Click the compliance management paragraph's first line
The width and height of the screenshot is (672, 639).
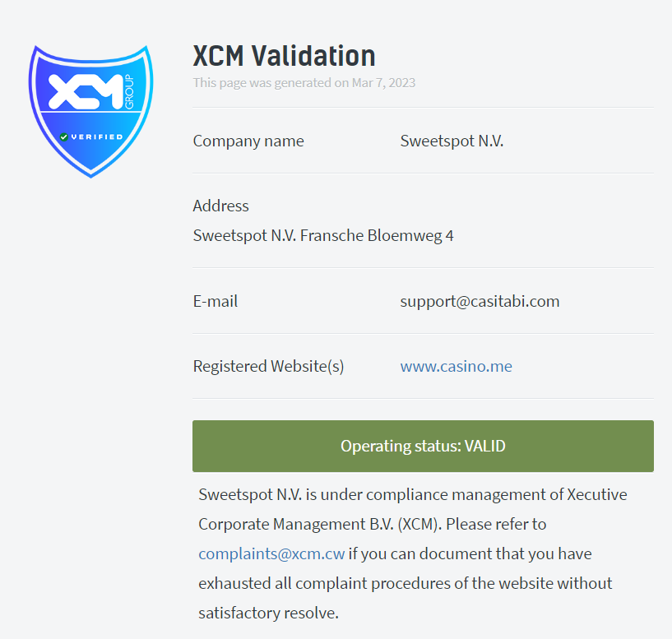[413, 494]
